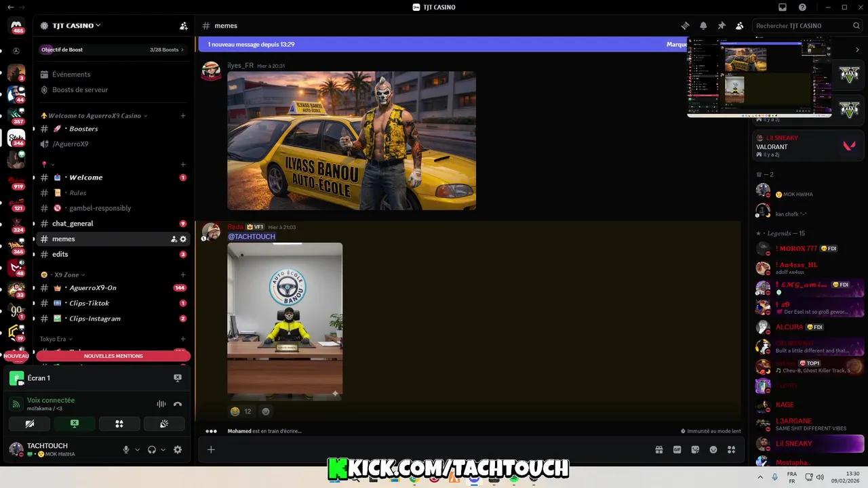The width and height of the screenshot is (868, 488).
Task: Disconnect from voice with hang-up icon
Action: click(178, 404)
